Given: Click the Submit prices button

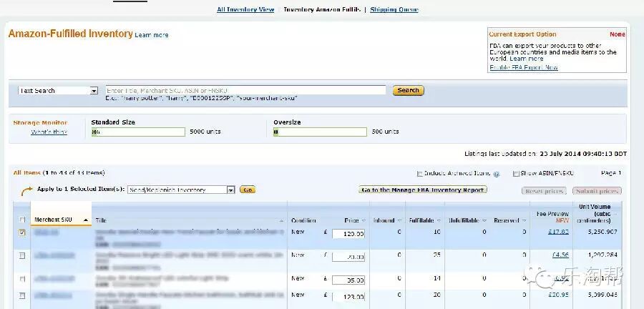Looking at the screenshot, I should click(x=597, y=191).
